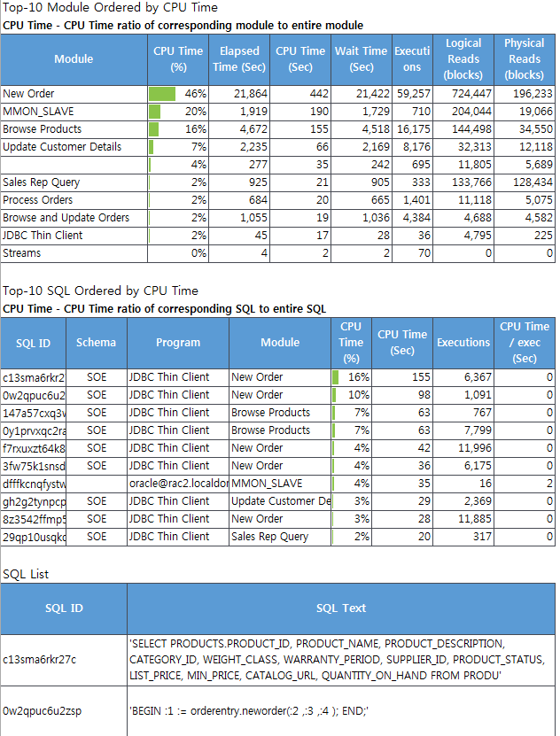This screenshot has height=736, width=560.
Task: Click the 'SQL Text' column header
Action: 341,608
